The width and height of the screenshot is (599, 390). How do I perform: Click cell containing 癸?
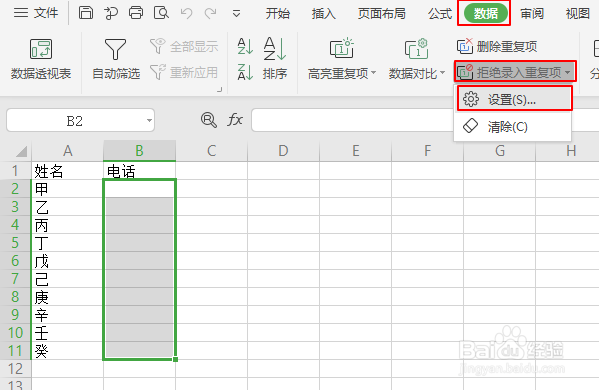coord(67,351)
